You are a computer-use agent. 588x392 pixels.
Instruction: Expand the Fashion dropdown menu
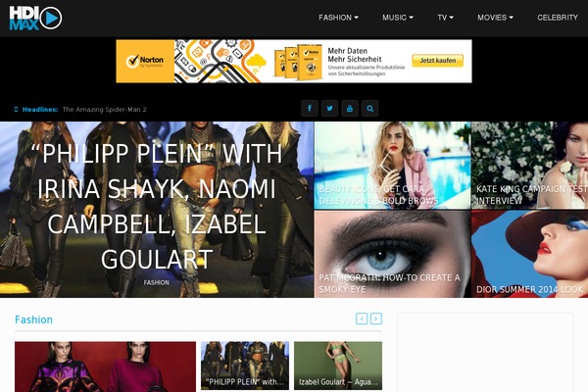[x=338, y=18]
